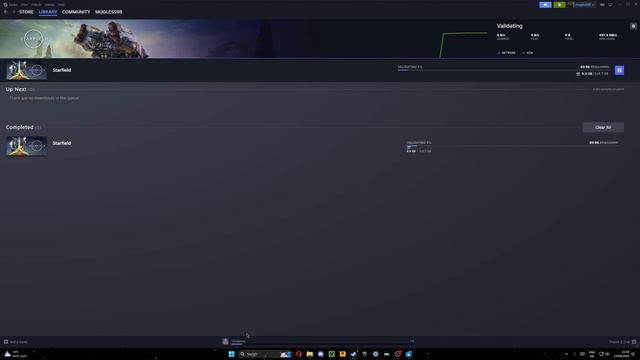Open the Settings gear taskbar icon

point(376,354)
